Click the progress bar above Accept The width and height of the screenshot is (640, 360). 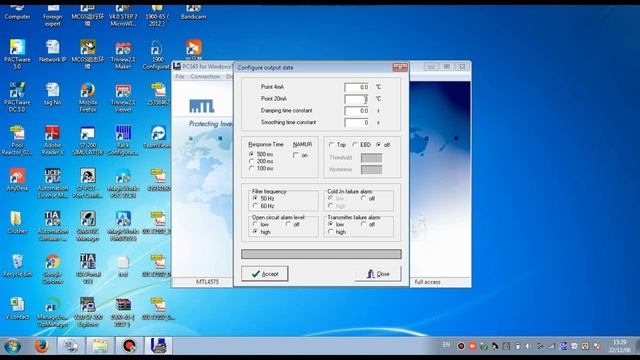[x=321, y=254]
